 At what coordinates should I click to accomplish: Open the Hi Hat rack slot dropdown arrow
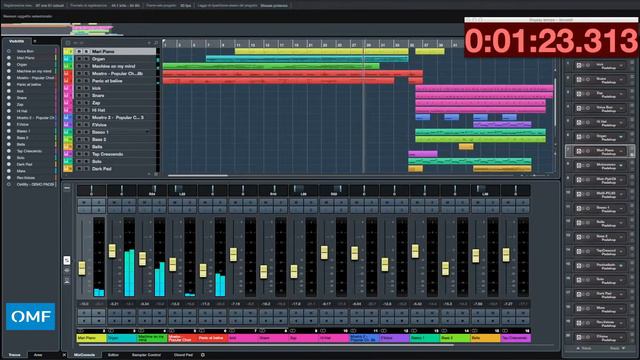621,123
